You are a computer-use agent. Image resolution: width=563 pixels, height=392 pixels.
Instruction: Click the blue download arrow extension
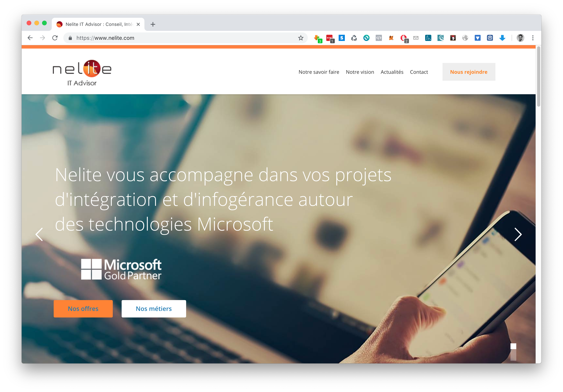(x=502, y=38)
